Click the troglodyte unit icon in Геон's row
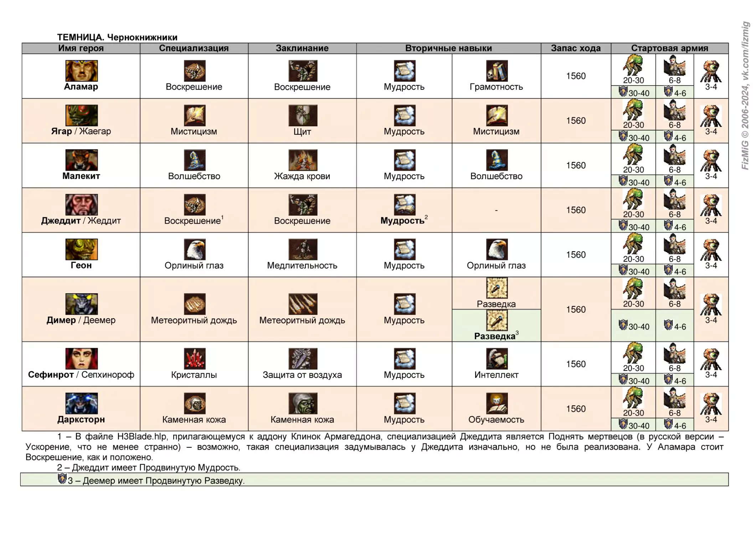 click(x=633, y=244)
